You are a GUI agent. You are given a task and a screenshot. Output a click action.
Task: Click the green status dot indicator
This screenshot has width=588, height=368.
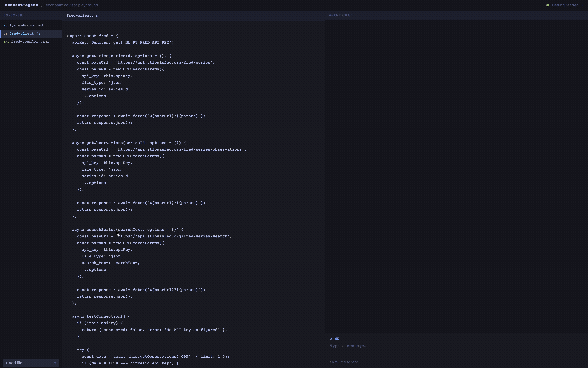click(547, 5)
